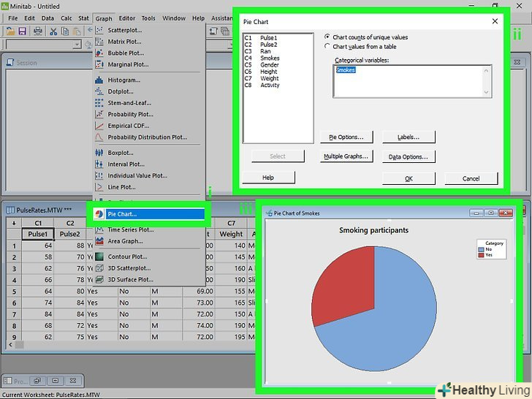
Task: Choose Area Graph option
Action: point(125,241)
